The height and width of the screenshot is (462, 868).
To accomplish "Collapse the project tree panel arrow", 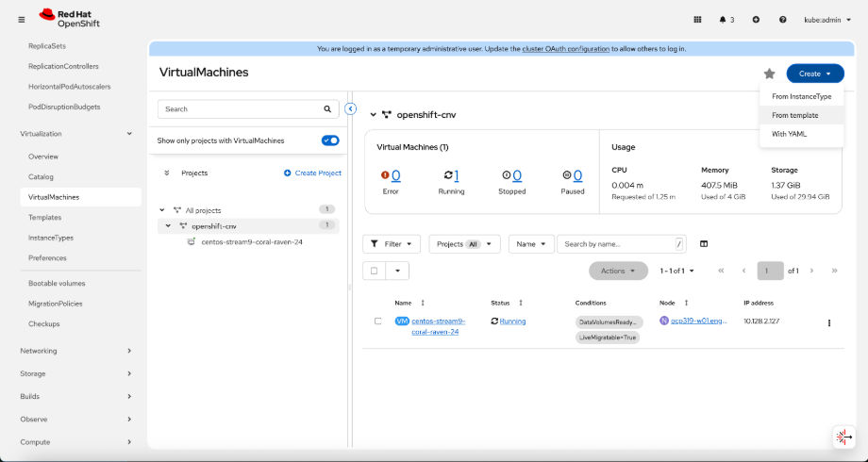I will click(x=350, y=108).
